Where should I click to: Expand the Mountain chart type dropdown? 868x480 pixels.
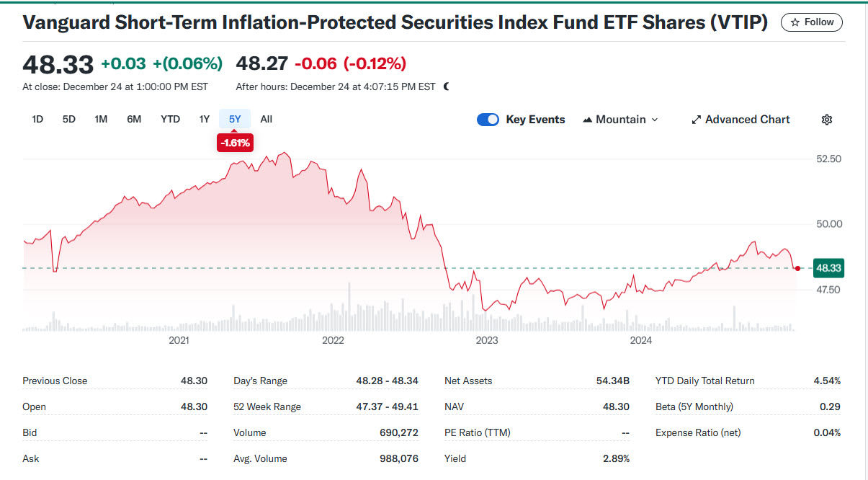click(655, 120)
